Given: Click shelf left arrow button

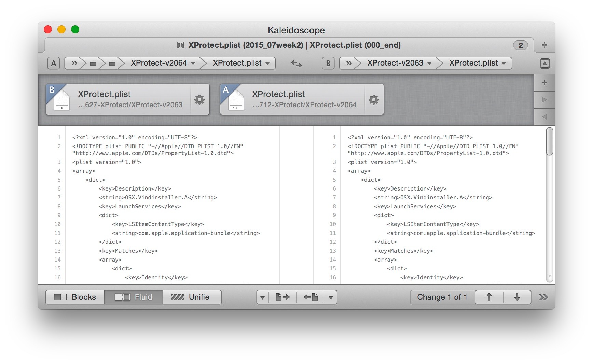Looking at the screenshot, I should pos(544,117).
